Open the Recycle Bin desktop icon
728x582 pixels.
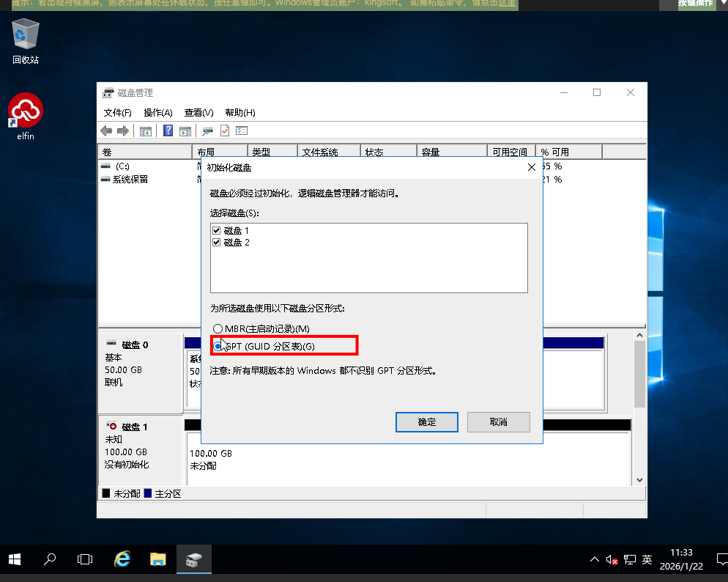click(x=26, y=41)
